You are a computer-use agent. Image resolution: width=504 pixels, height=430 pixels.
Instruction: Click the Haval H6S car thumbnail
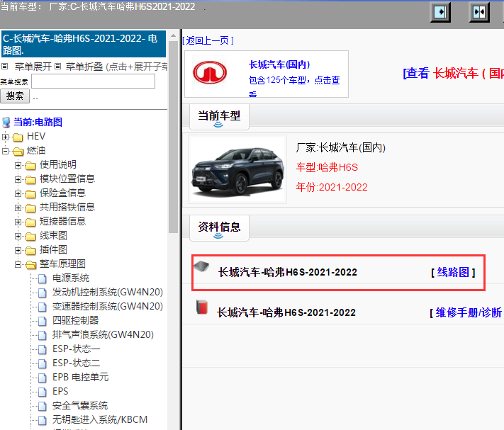237,169
